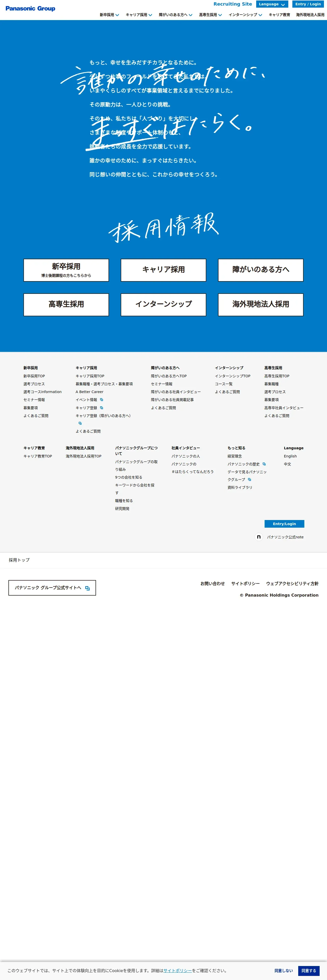Click 採用トップ breadcrumb

click(x=19, y=560)
